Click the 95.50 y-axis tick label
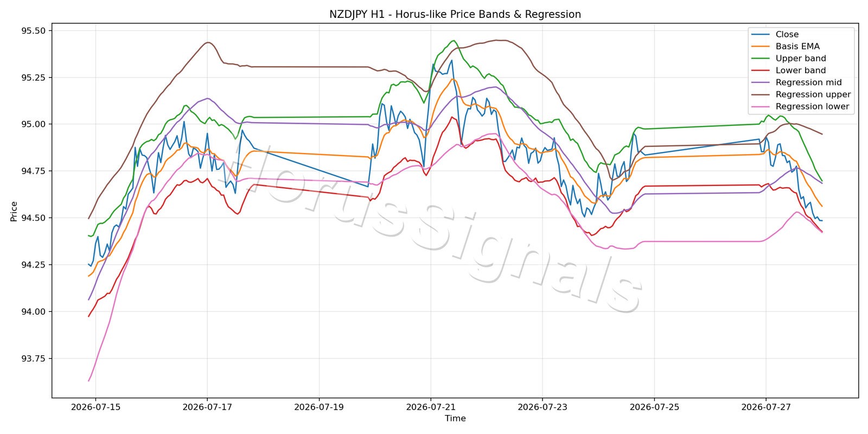This screenshot has height=434, width=868. point(34,31)
